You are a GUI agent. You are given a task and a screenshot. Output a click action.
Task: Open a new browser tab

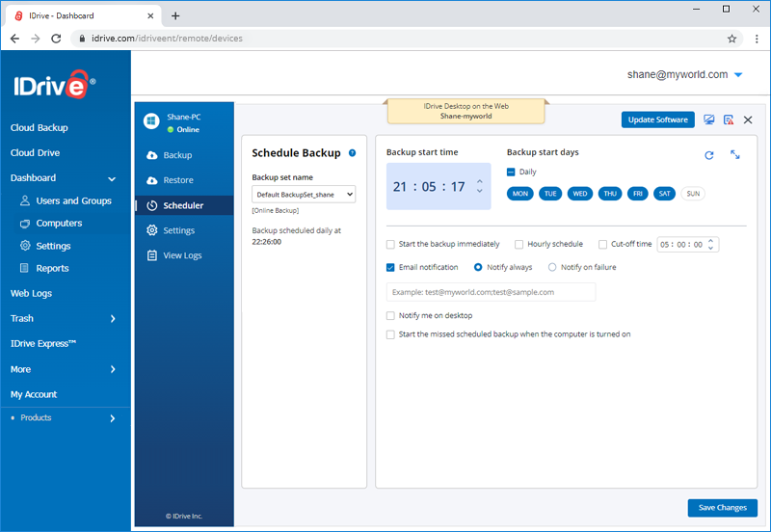pyautogui.click(x=175, y=15)
